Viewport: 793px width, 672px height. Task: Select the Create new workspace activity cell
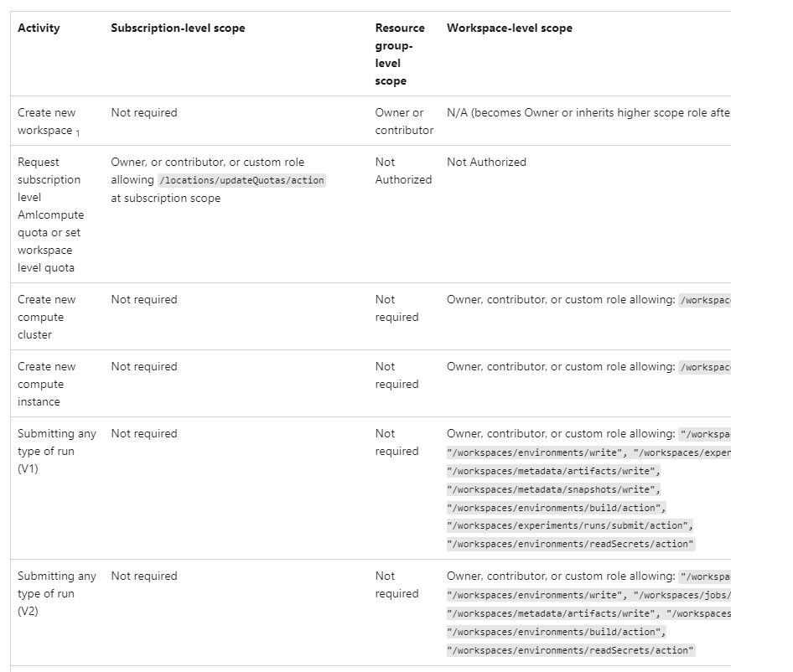47,121
